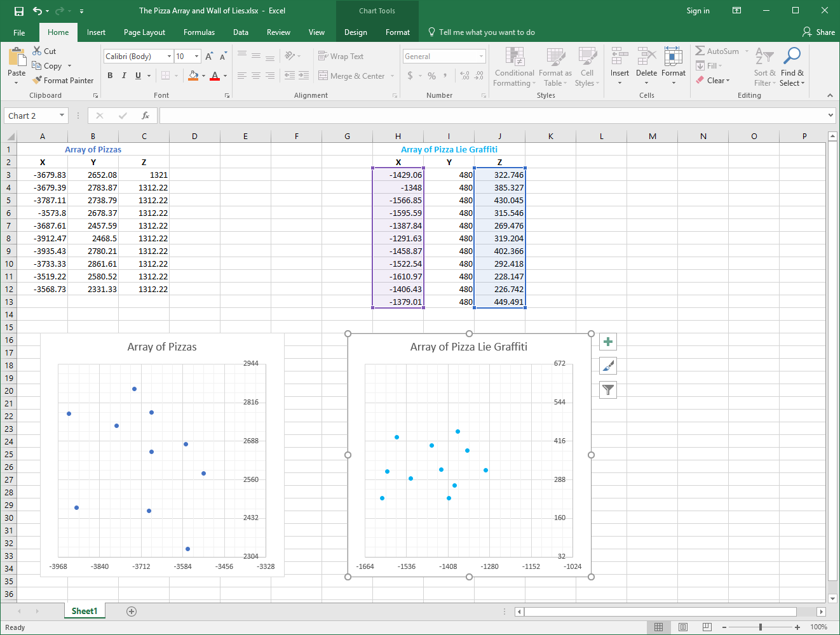
Task: Open the Design chart tools tab
Action: click(x=355, y=32)
